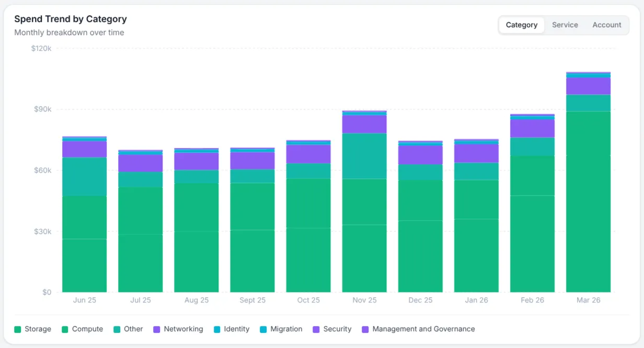The height and width of the screenshot is (348, 644).
Task: Click the $90k axis value
Action: click(43, 109)
